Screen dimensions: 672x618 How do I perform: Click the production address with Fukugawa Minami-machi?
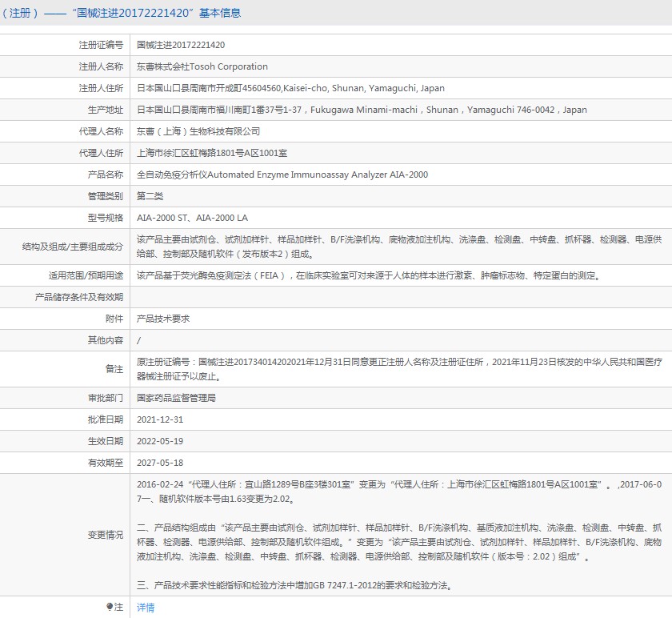(362, 110)
